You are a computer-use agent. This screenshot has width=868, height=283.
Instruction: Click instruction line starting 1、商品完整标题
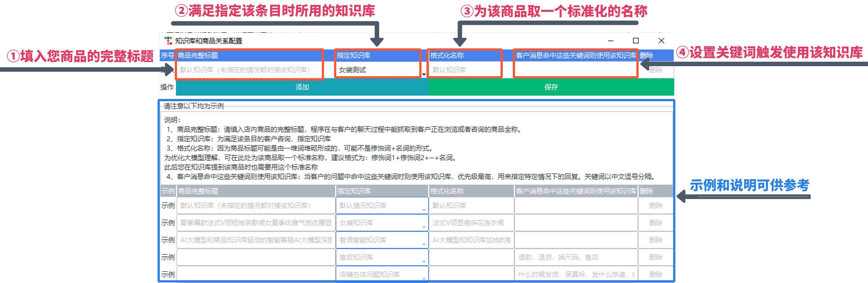click(x=344, y=129)
